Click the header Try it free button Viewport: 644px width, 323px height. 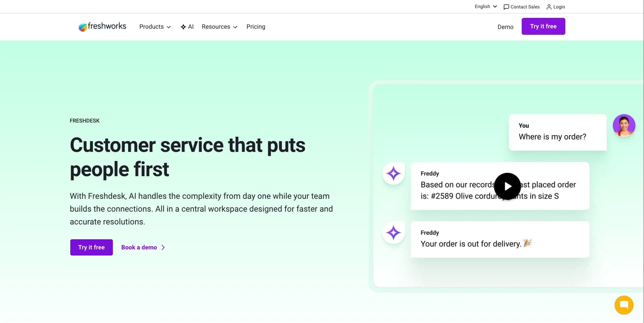click(x=543, y=26)
